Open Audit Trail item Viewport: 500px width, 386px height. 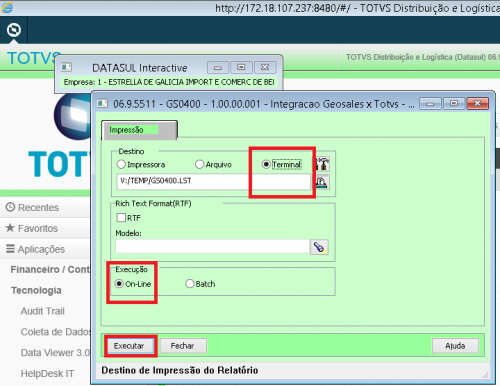click(43, 311)
